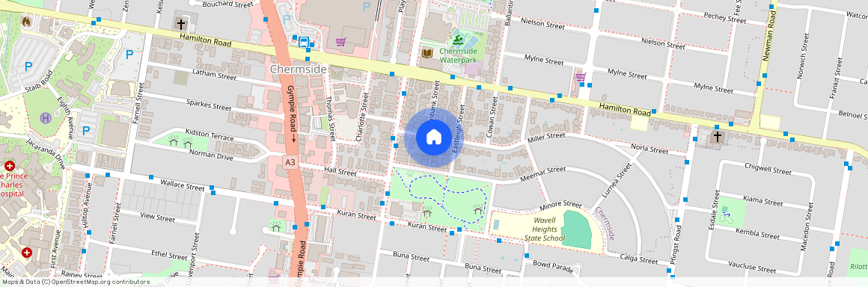Click the Cowan Street label
This screenshot has height=287, width=868.
click(x=491, y=117)
